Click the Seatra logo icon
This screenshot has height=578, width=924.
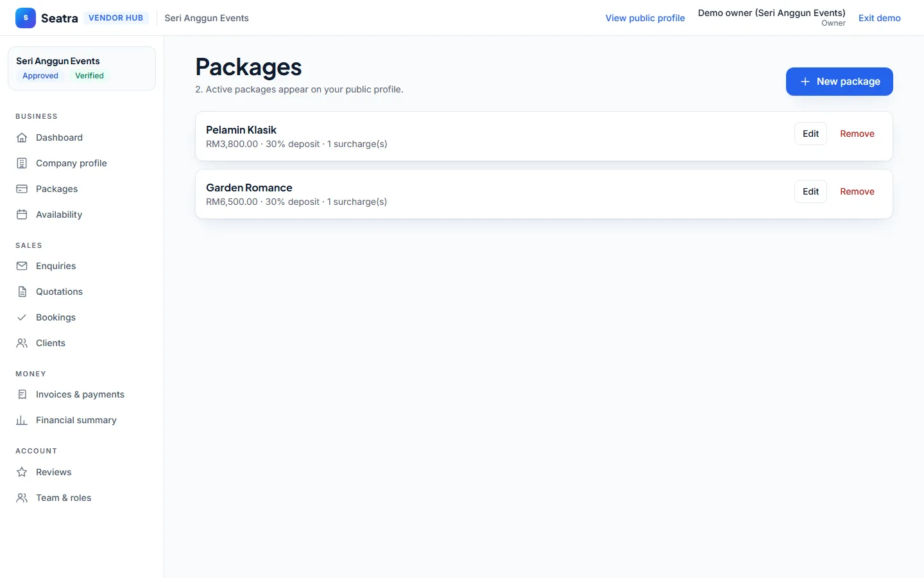click(x=26, y=18)
